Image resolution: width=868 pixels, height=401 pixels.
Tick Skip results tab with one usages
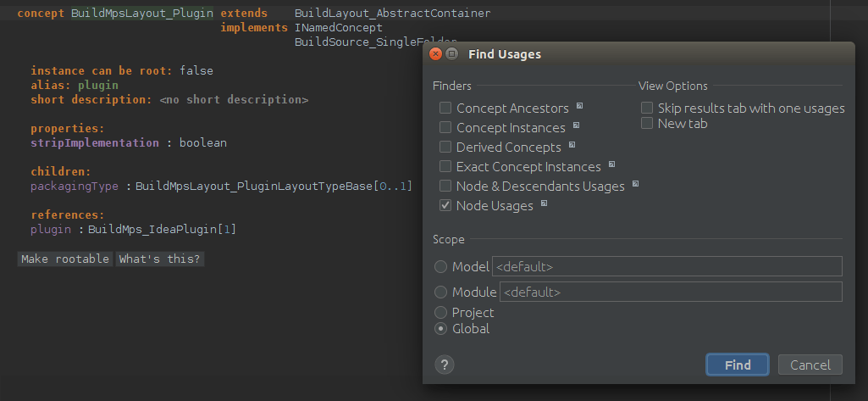pos(647,109)
